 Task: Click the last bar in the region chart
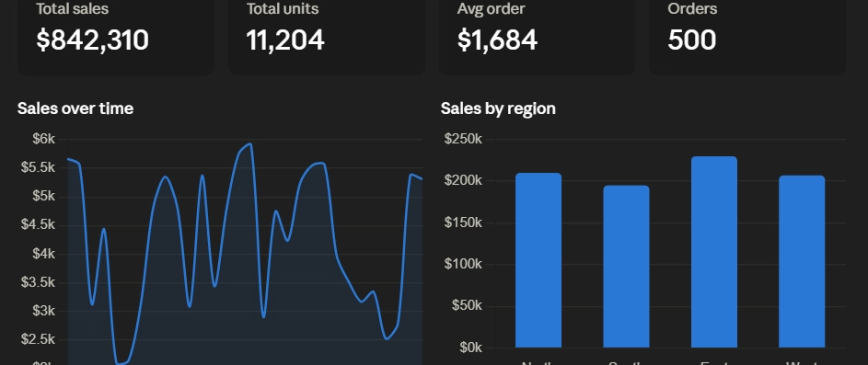click(802, 262)
